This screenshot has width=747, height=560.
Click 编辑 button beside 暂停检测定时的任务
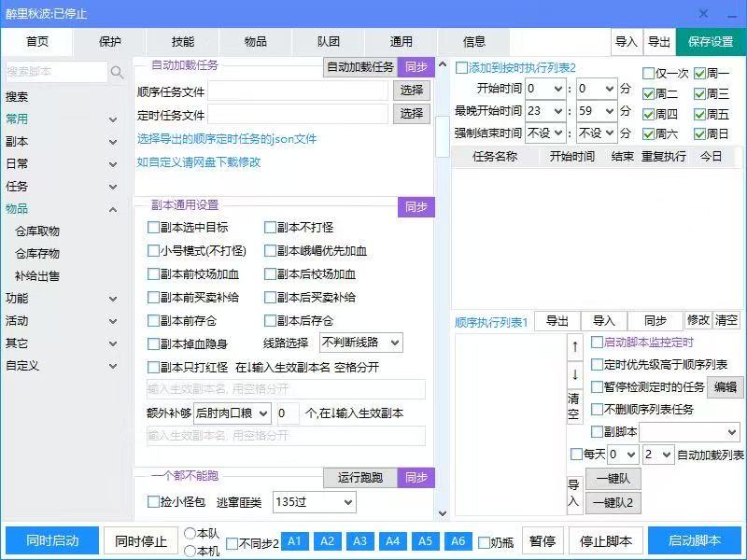[726, 387]
